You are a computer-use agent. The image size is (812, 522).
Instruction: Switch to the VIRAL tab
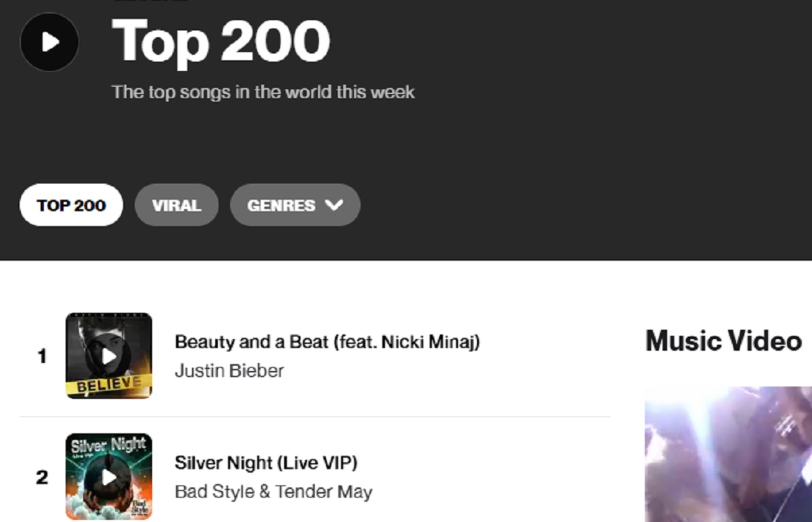click(177, 205)
